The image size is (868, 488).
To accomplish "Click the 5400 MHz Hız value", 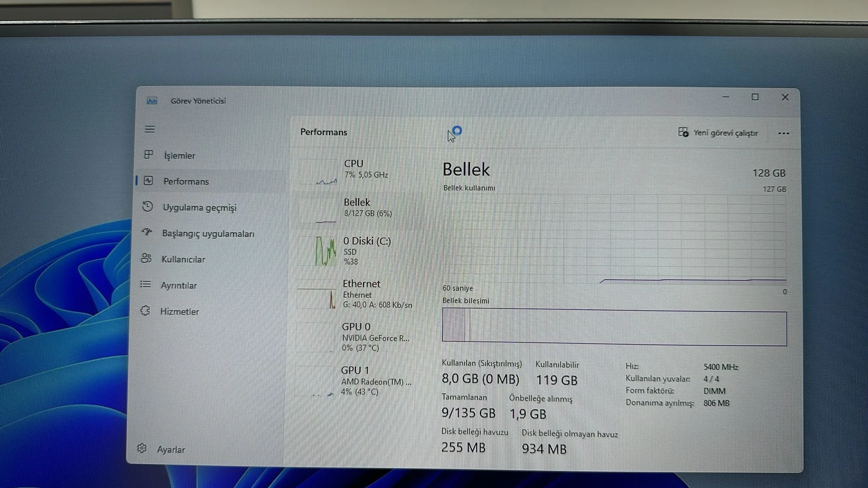I will pos(721,367).
